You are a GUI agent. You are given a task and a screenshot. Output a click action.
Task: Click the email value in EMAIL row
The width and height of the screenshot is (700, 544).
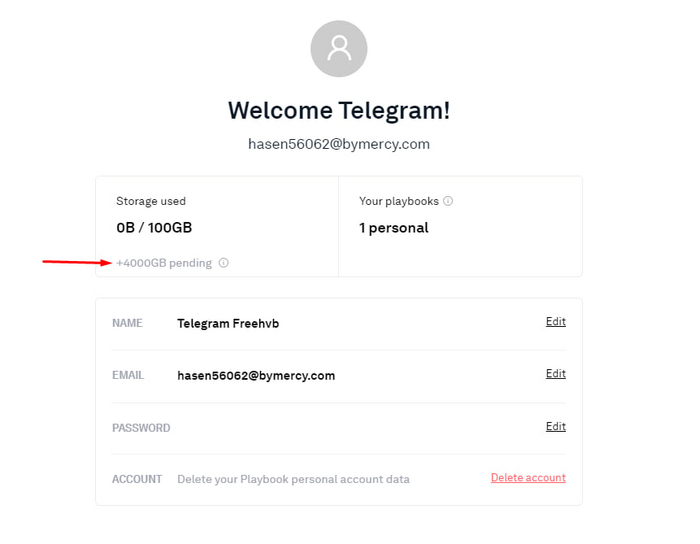(256, 376)
